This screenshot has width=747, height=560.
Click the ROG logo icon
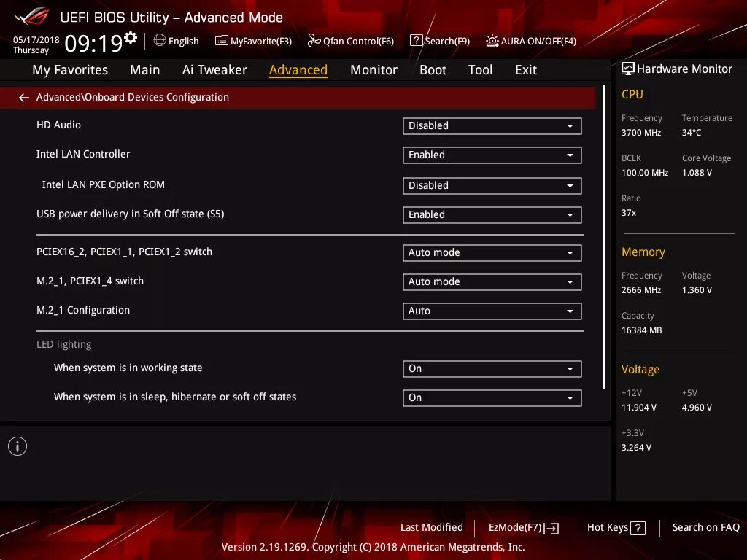[x=32, y=17]
